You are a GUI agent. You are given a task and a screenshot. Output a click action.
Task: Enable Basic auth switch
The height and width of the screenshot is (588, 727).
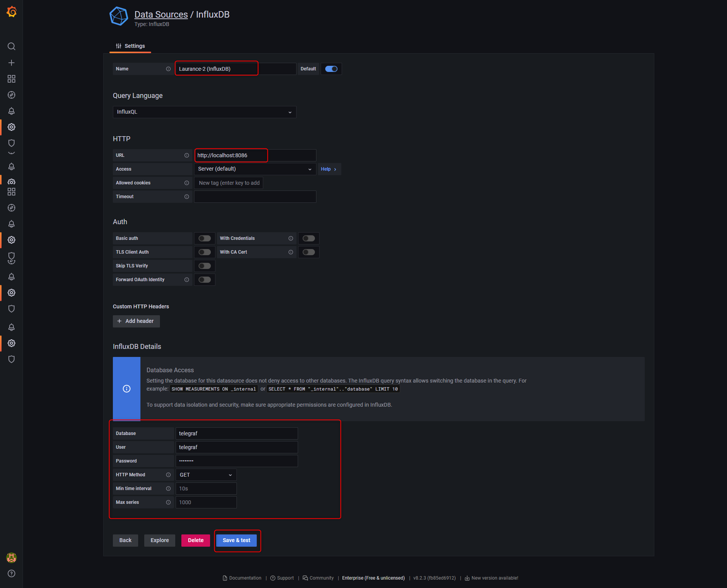click(x=205, y=238)
